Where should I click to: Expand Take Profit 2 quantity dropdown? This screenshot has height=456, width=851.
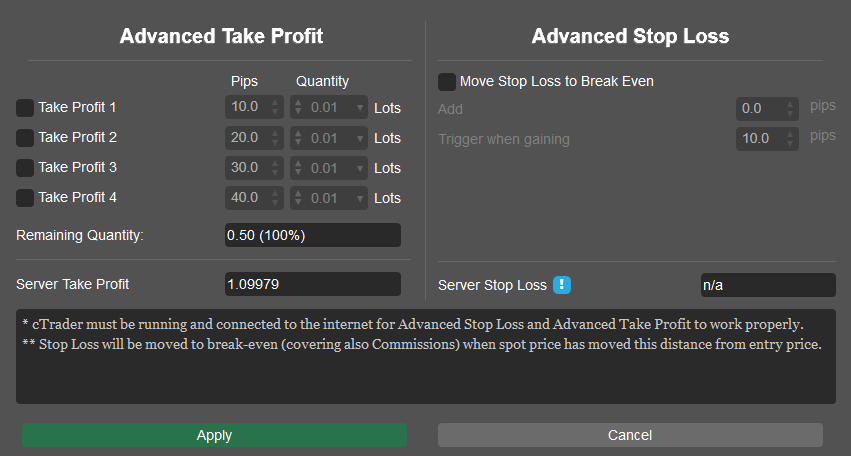360,138
